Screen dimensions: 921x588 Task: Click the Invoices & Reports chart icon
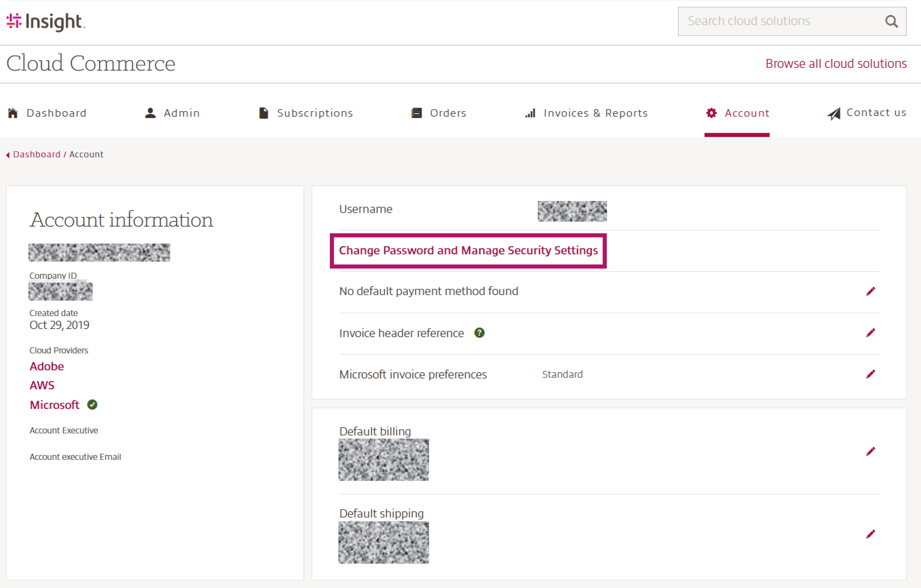tap(530, 113)
